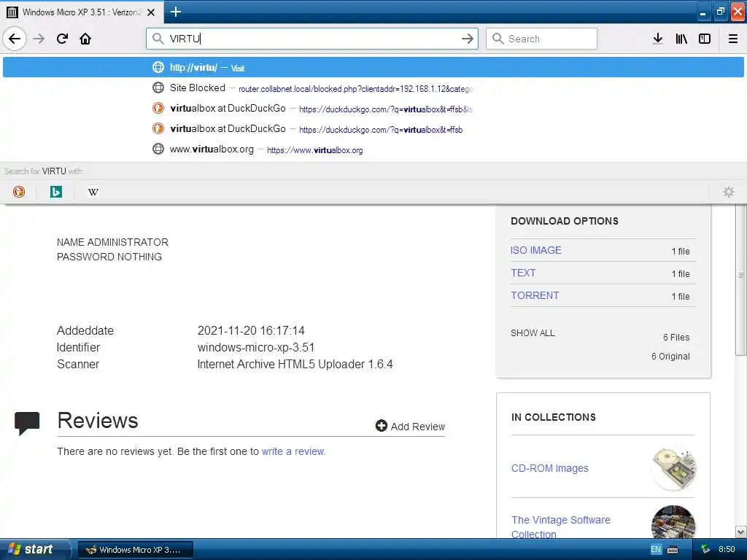Open a new tab with plus button
Viewport: 747px width, 560px height.
tap(175, 12)
